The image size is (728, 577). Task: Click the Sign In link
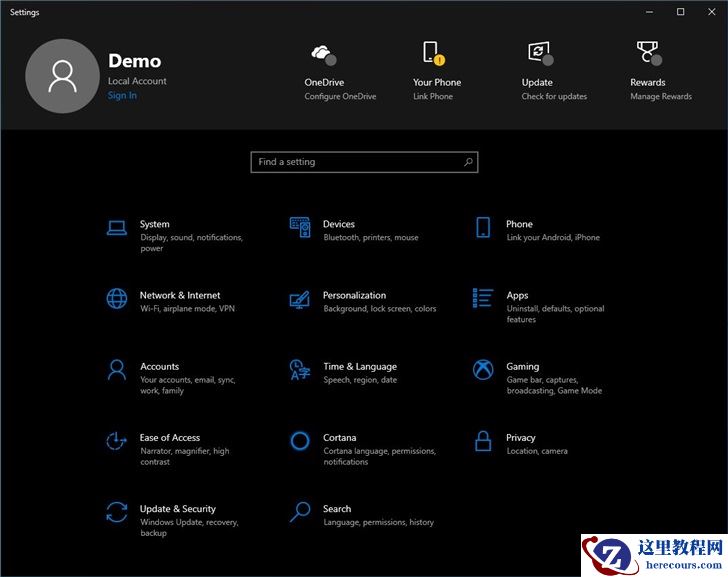(x=122, y=96)
